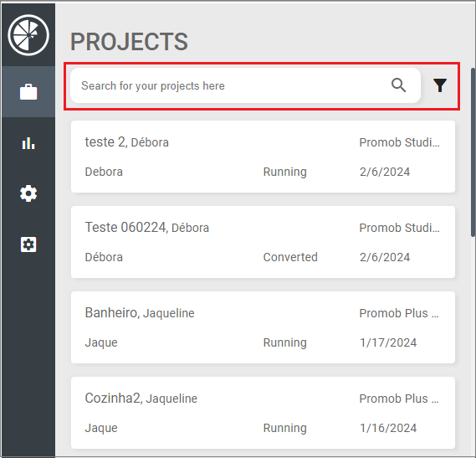Screen dimensions: 476x458
Task: Click the PROJECTS page heading
Action: coord(129,42)
